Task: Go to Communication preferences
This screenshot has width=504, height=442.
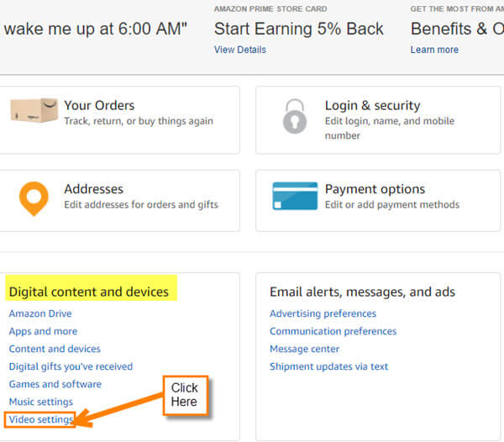Action: [333, 331]
